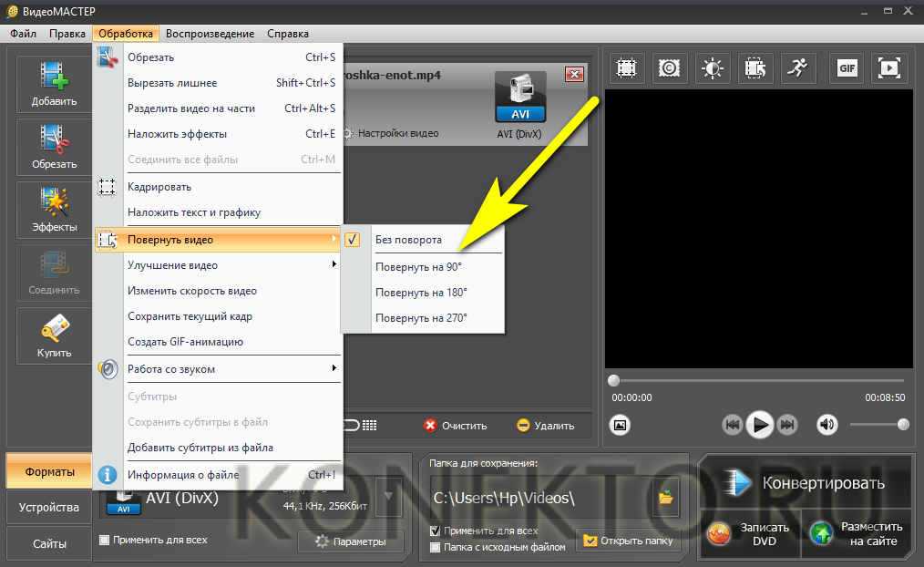Select the Обрезать scissors tool in sidebar

pos(54,147)
